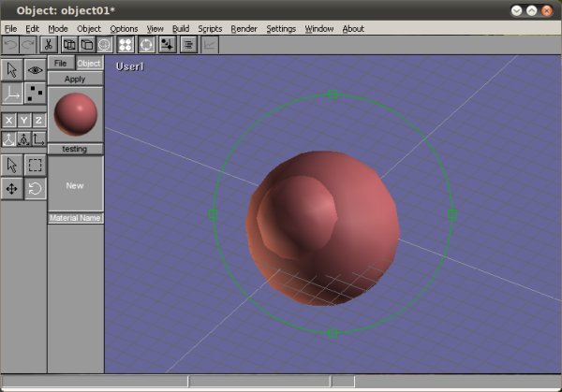
Task: Open the Build menu
Action: click(x=181, y=29)
